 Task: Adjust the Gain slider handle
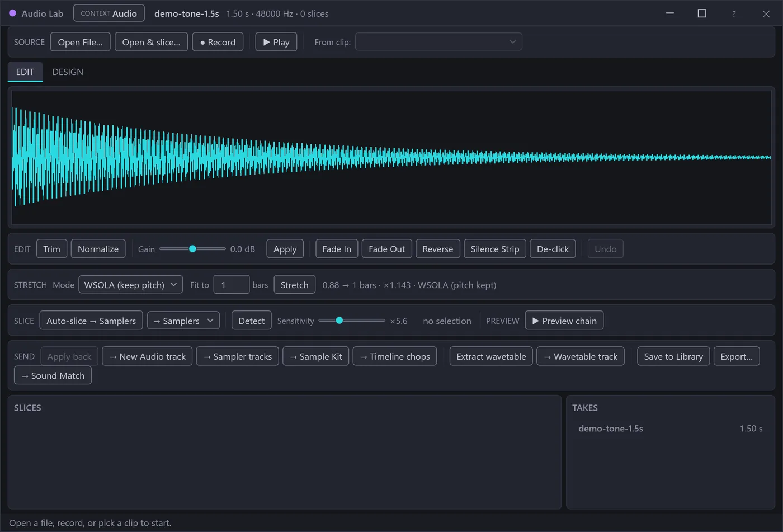[192, 249]
